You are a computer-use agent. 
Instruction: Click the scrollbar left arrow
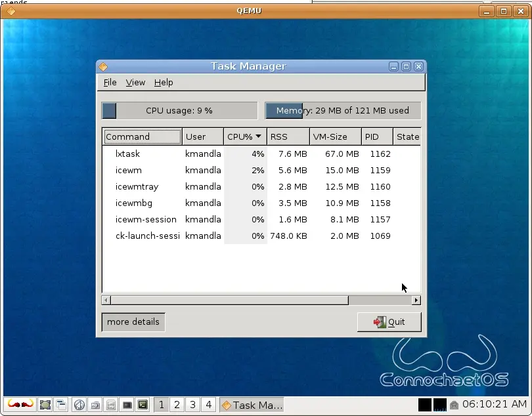pyautogui.click(x=106, y=300)
